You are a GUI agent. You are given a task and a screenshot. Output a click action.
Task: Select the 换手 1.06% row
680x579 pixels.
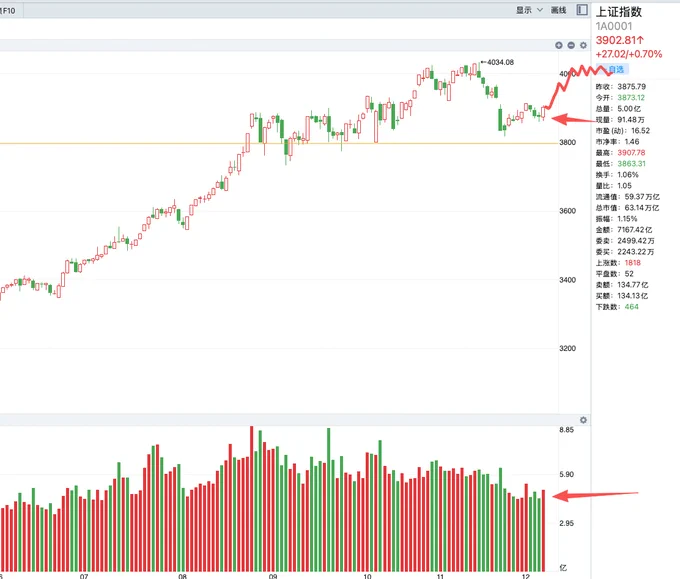(x=617, y=175)
